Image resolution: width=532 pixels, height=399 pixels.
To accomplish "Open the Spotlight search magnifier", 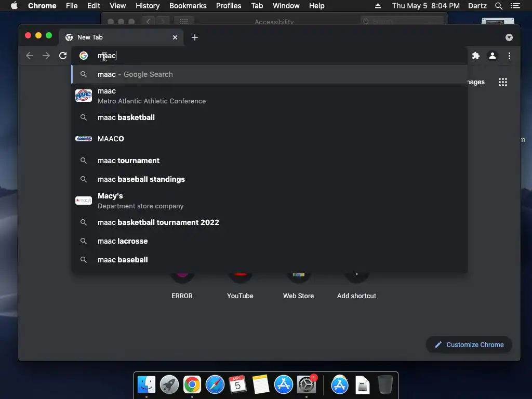I will (x=498, y=6).
